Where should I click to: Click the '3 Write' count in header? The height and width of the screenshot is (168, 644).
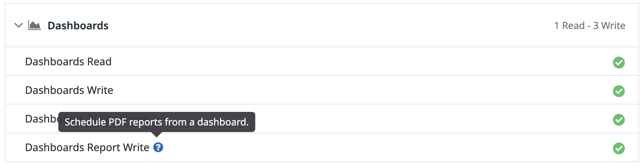609,26
